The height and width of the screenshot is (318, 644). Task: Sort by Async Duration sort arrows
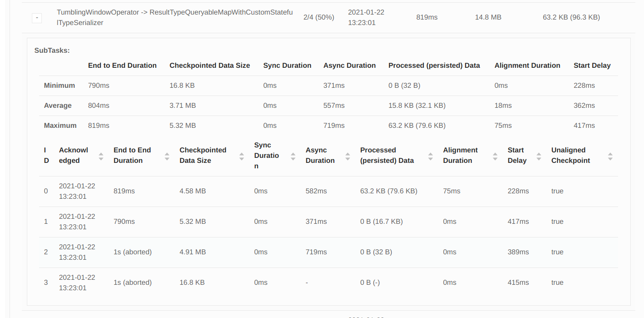(x=348, y=156)
